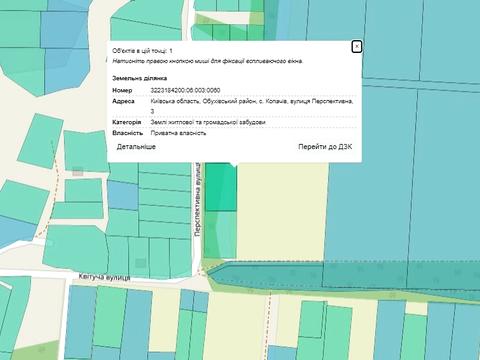The height and width of the screenshot is (360, 480).
Task: Select the cadastral number 3223184200:06:003:0060
Action: [185, 90]
